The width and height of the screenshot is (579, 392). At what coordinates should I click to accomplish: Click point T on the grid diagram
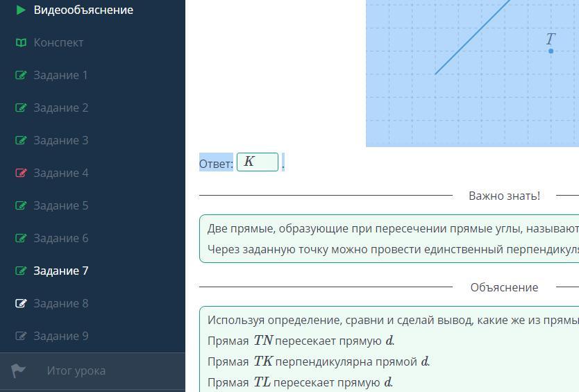click(551, 51)
